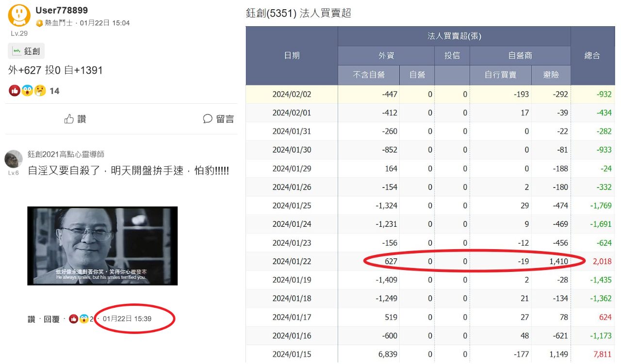Click the self-trading value -193
Screen dimensions: 621x364
[522, 95]
